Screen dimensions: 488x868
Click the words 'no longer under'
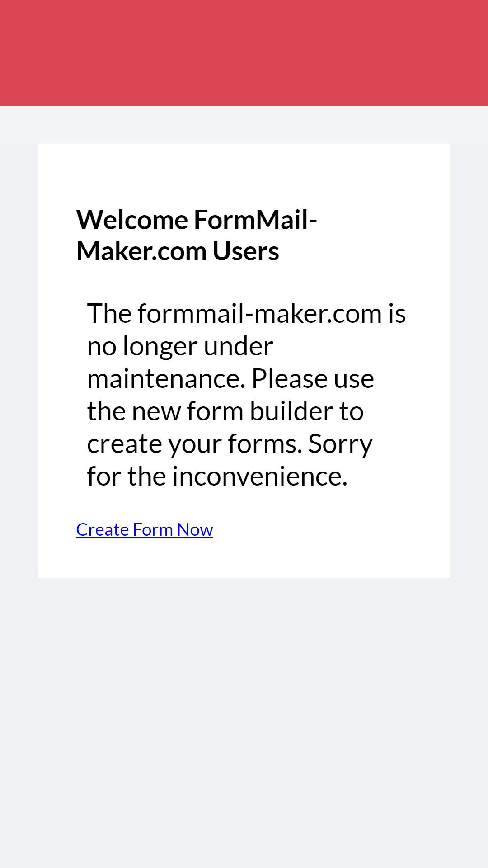[x=180, y=346]
